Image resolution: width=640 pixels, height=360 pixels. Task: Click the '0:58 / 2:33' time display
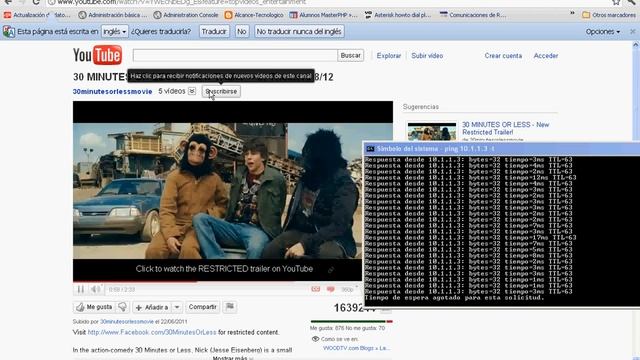pos(122,289)
